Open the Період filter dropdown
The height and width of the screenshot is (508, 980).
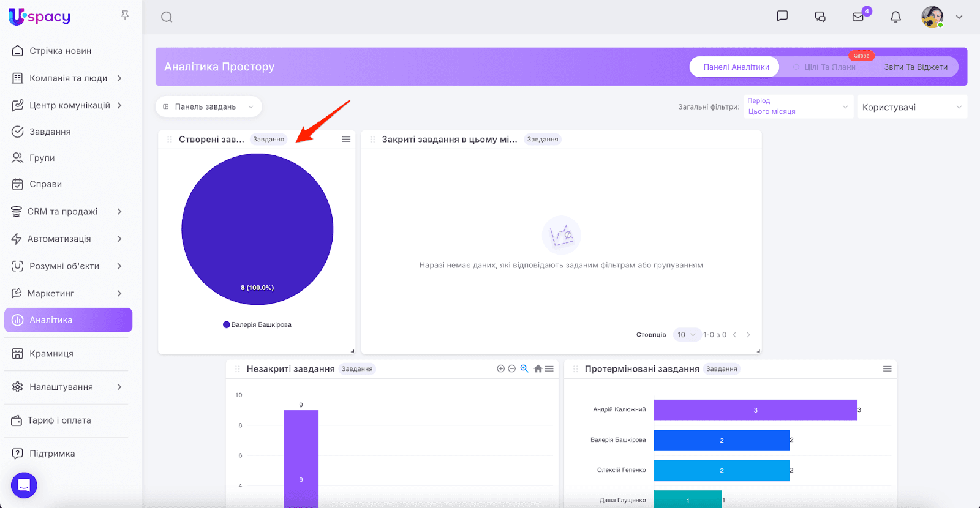pyautogui.click(x=797, y=106)
